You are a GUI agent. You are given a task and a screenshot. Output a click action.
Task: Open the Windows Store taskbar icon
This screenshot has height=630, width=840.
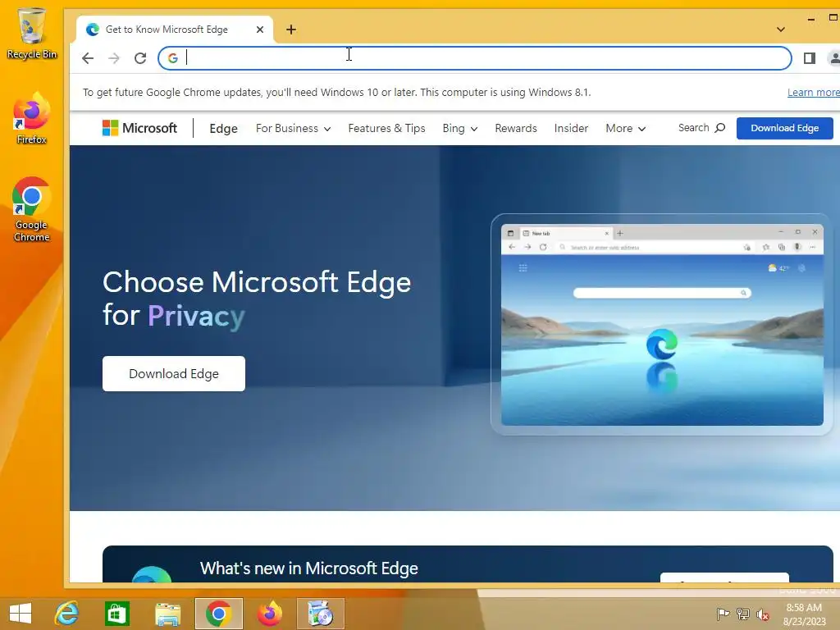point(116,614)
